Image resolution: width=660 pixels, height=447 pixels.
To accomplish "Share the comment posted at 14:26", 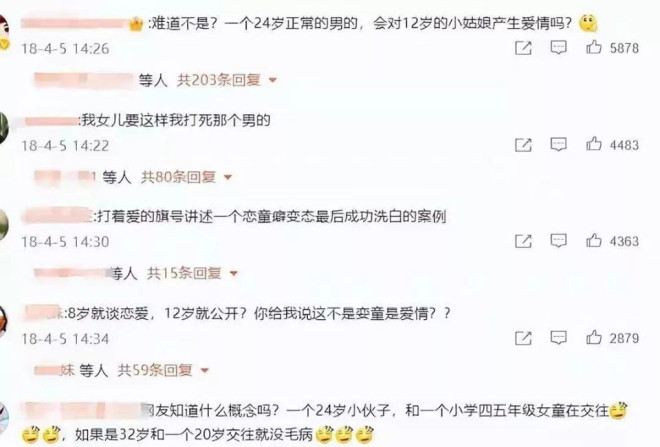I will pyautogui.click(x=523, y=48).
